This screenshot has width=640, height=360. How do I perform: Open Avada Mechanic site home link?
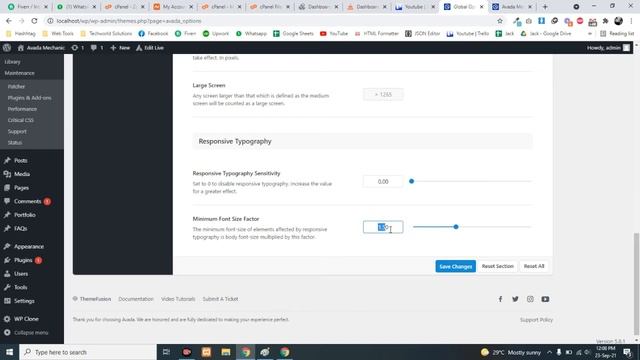pyautogui.click(x=41, y=48)
